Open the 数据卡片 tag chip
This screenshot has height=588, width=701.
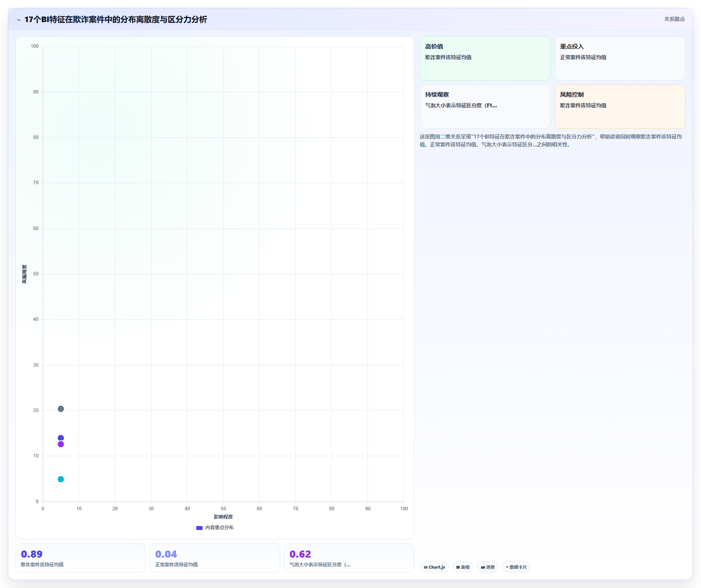click(516, 567)
